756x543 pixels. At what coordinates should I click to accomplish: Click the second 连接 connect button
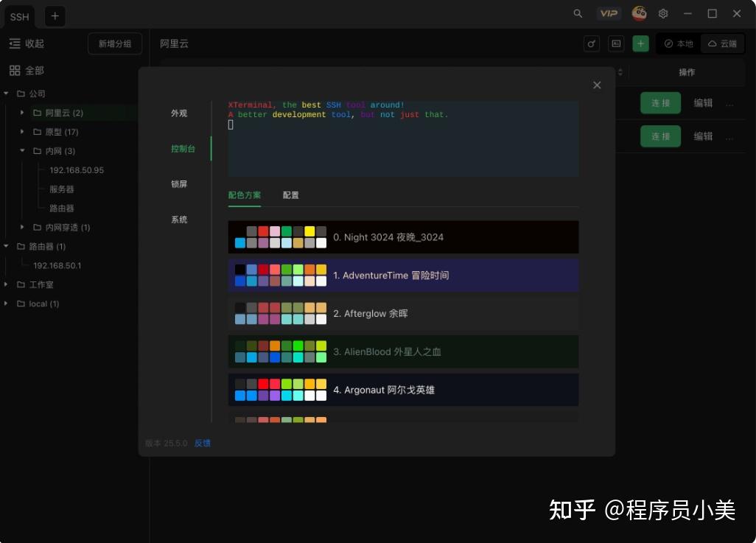coord(660,136)
